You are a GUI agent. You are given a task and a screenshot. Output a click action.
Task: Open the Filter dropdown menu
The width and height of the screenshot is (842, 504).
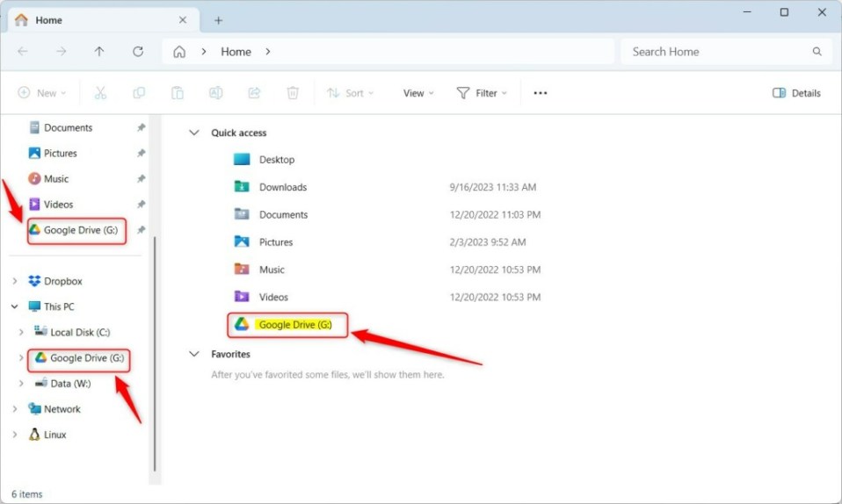(x=482, y=93)
